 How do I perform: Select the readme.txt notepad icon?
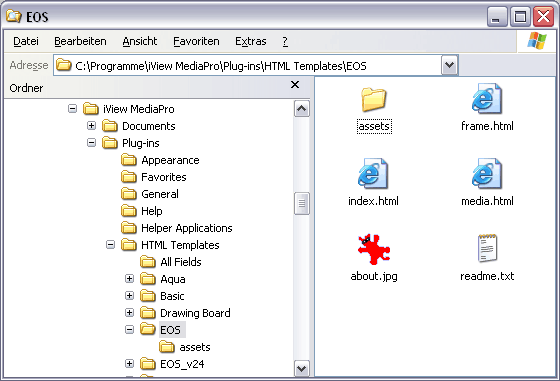coord(487,249)
